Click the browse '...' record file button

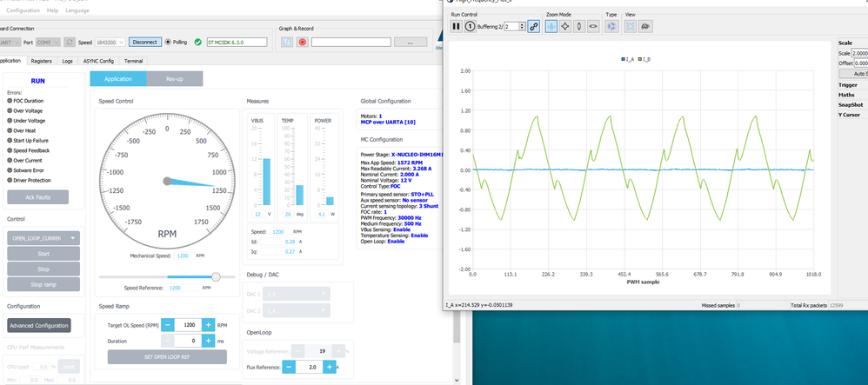[411, 42]
